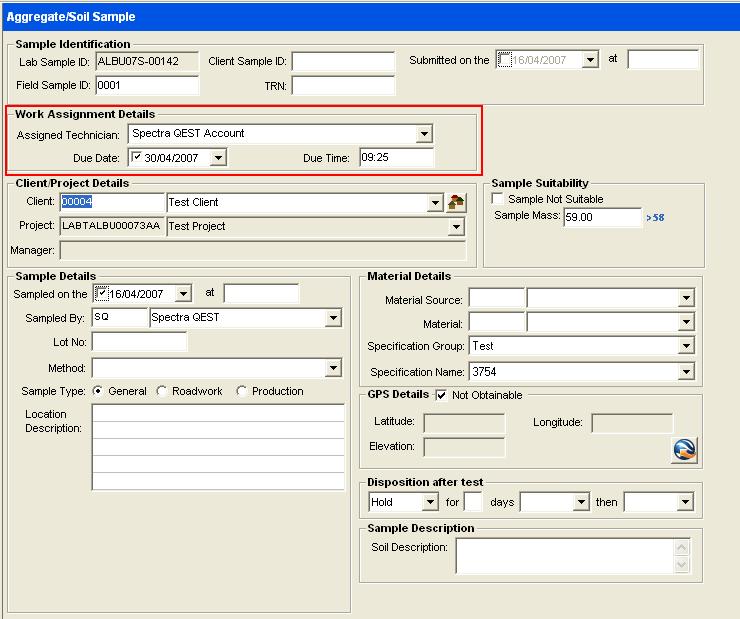Screen dimensions: 740x619
Task: Click the client lookup icon beside Test Client
Action: (x=456, y=203)
